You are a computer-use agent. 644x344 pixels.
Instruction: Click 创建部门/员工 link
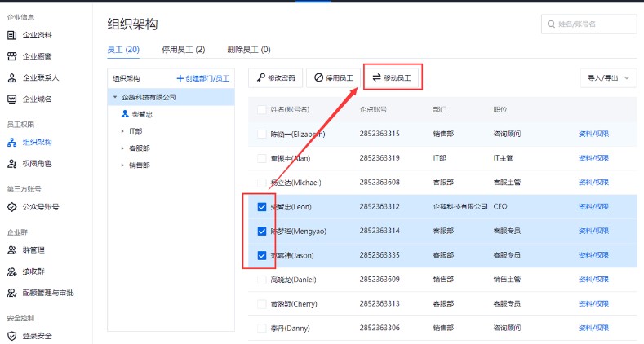click(x=203, y=78)
